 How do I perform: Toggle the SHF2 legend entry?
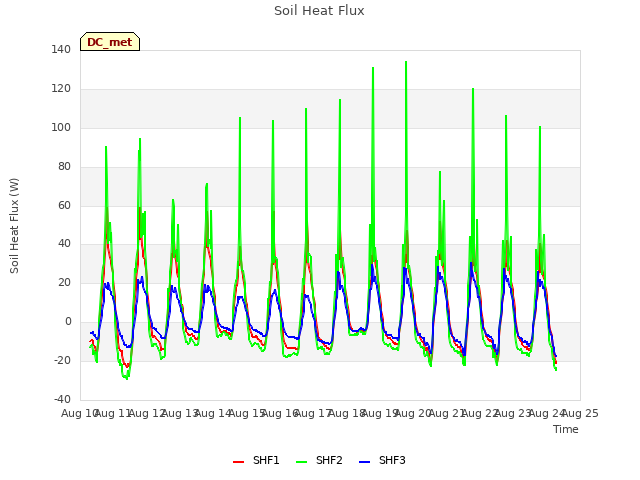pos(319,460)
